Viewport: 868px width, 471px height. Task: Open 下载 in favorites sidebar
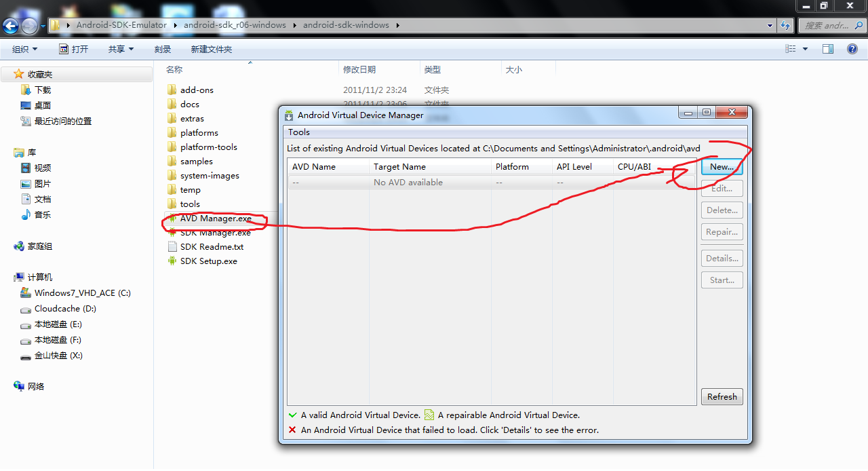click(x=36, y=90)
